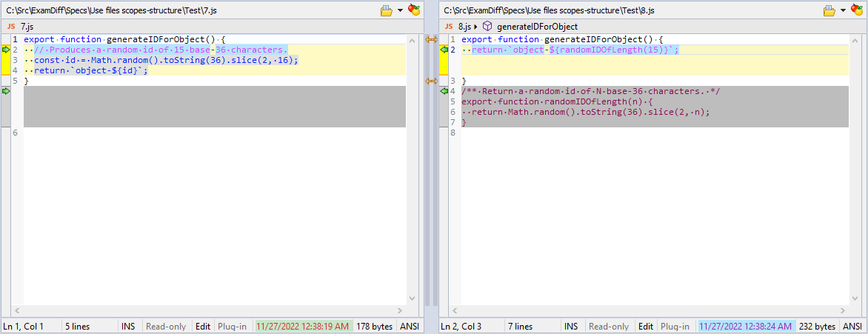Click the cube symbol icon before generateIDForObject
This screenshot has width=868, height=334.
click(x=488, y=26)
